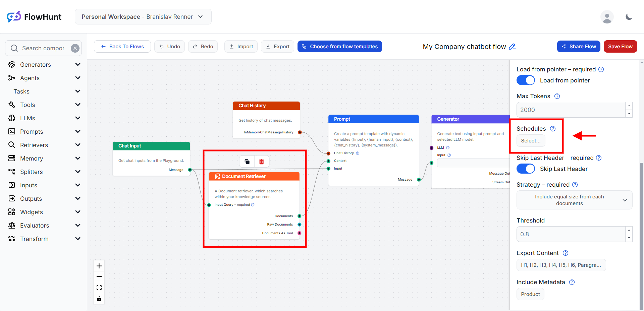Open the Strategy dropdown
This screenshot has height=311, width=644.
(x=574, y=200)
